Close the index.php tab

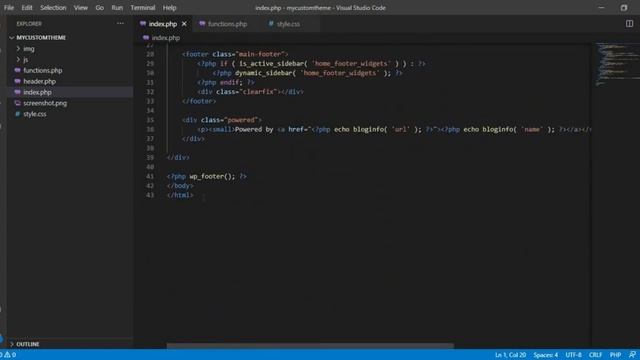click(x=184, y=24)
